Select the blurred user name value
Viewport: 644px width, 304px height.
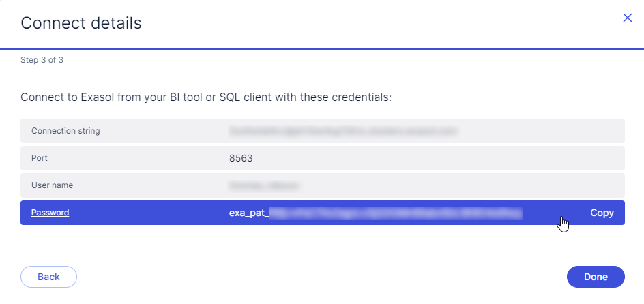(265, 185)
